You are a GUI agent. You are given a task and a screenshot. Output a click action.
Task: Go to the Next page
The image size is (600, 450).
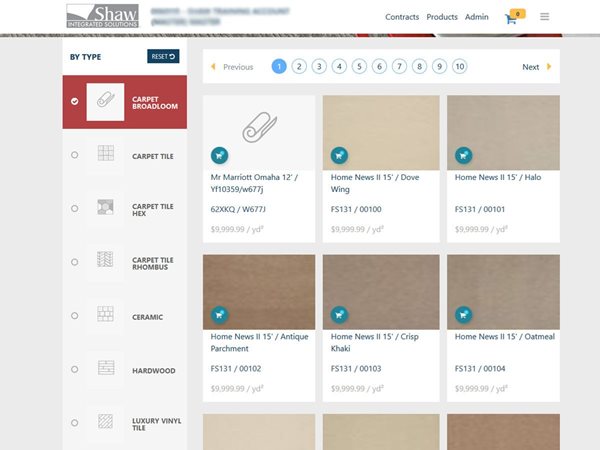click(x=531, y=67)
